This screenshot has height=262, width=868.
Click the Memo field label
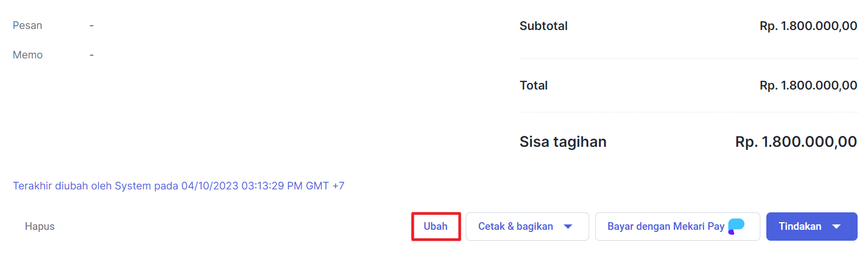[28, 55]
